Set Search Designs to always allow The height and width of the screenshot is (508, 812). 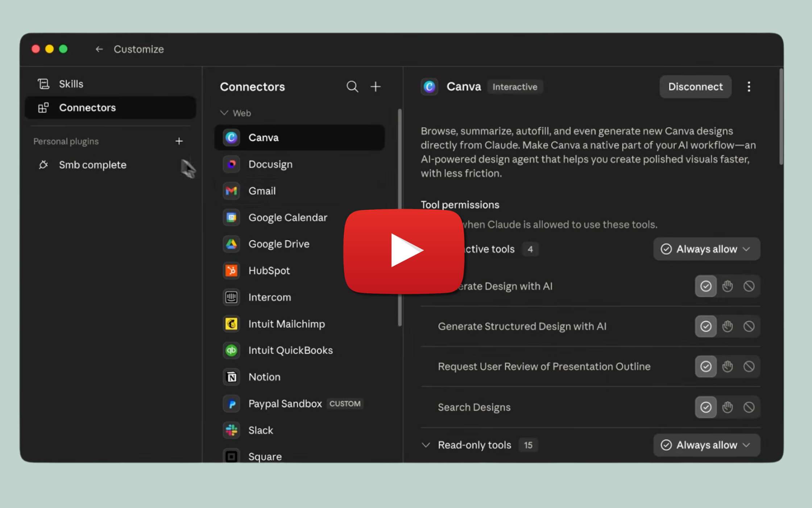[705, 407]
